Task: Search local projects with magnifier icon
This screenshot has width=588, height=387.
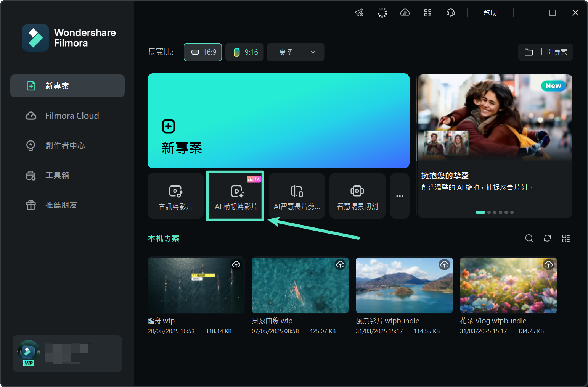Action: [529, 239]
